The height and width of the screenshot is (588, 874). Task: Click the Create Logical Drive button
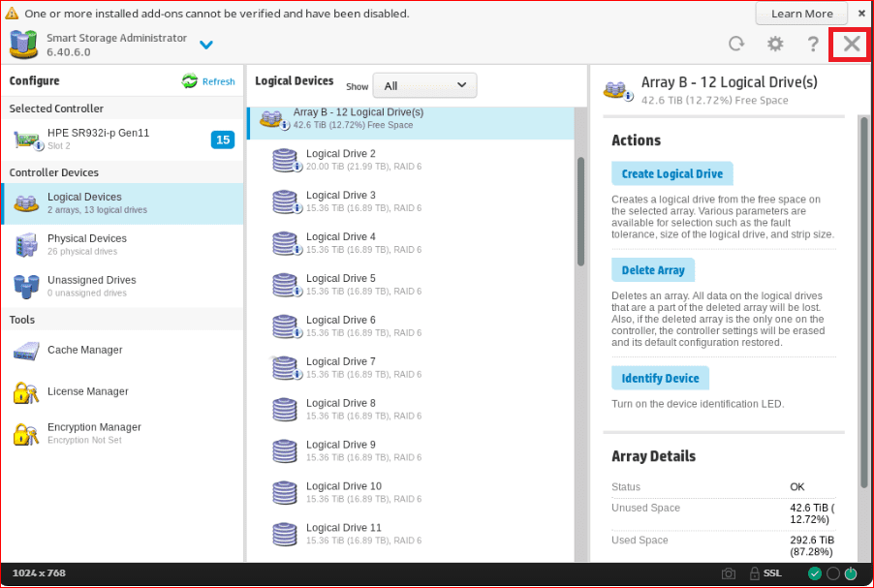(671, 174)
